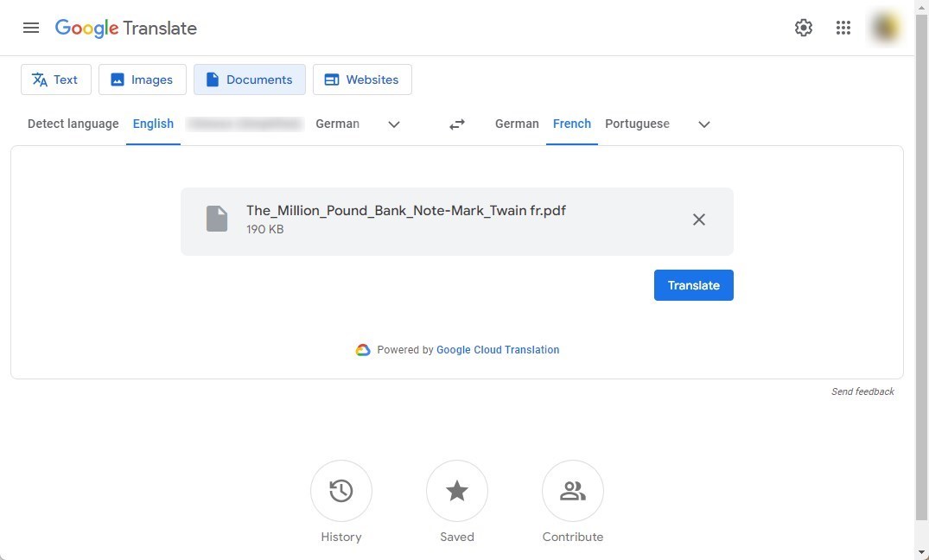This screenshot has height=560, width=929.
Task: Open the main navigation hamburger menu
Action: point(31,28)
